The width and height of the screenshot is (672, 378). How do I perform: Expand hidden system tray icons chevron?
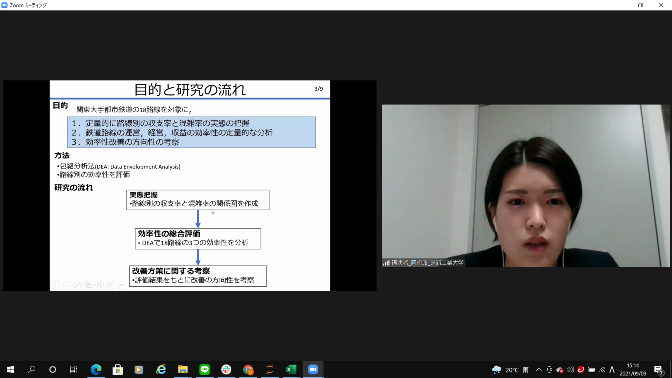tap(539, 370)
